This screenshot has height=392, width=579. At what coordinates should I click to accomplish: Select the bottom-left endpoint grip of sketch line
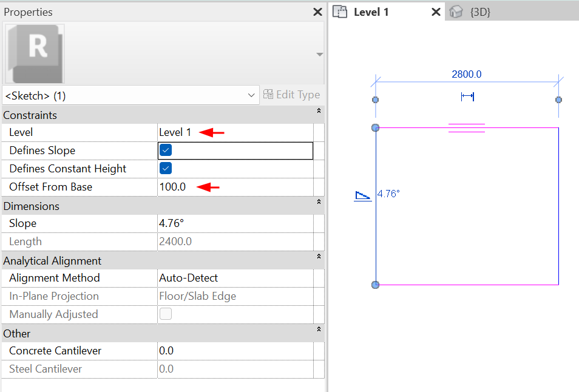(376, 285)
